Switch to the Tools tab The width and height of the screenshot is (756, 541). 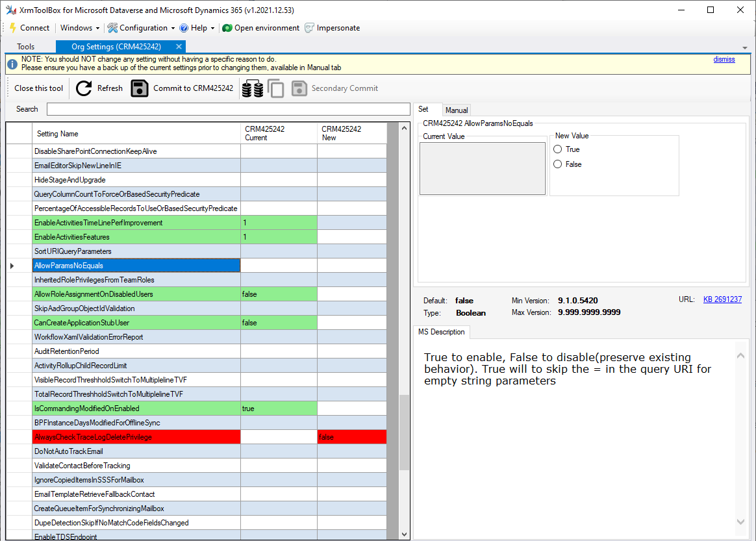pos(25,47)
